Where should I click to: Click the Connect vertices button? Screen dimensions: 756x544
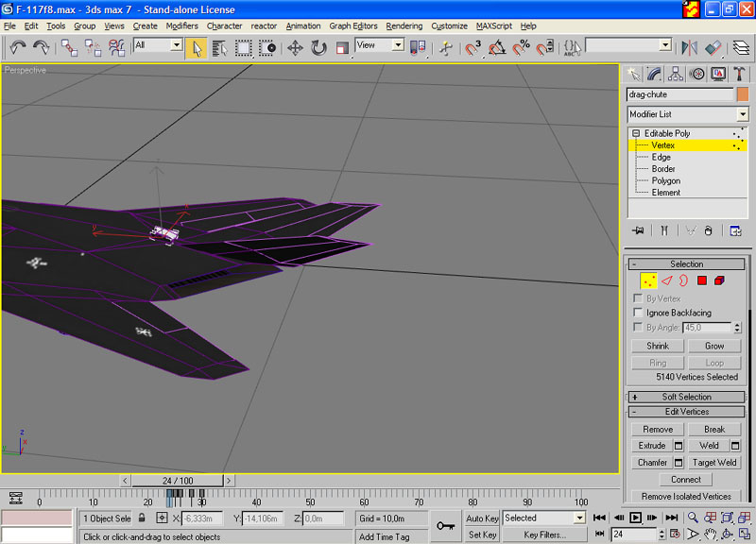pyautogui.click(x=686, y=480)
